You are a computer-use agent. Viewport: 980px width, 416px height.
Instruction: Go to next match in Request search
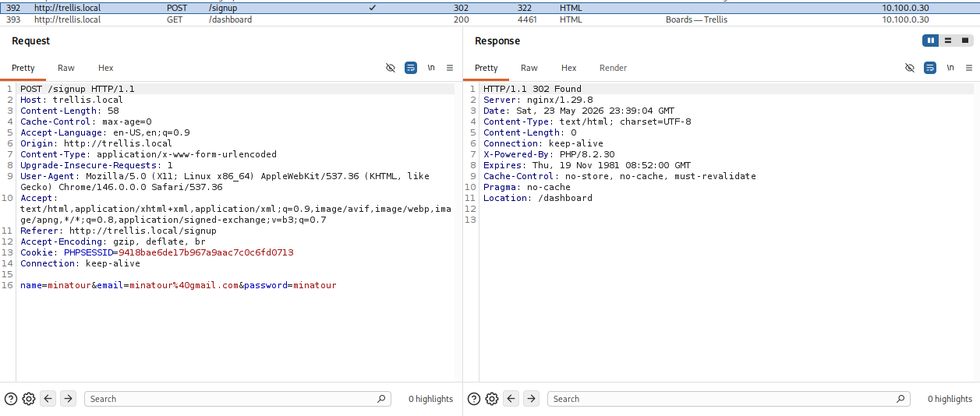pyautogui.click(x=69, y=399)
